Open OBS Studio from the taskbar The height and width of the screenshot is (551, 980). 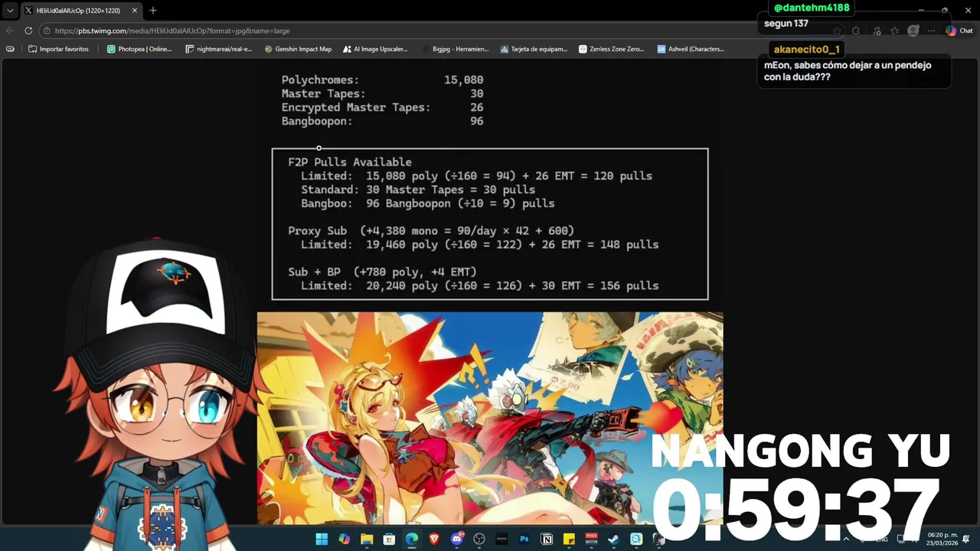click(x=479, y=540)
